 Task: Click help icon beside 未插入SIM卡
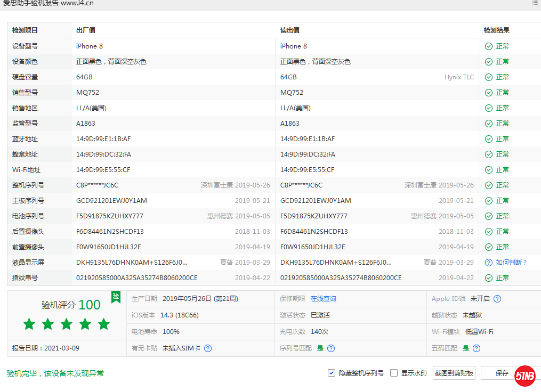coord(208,348)
